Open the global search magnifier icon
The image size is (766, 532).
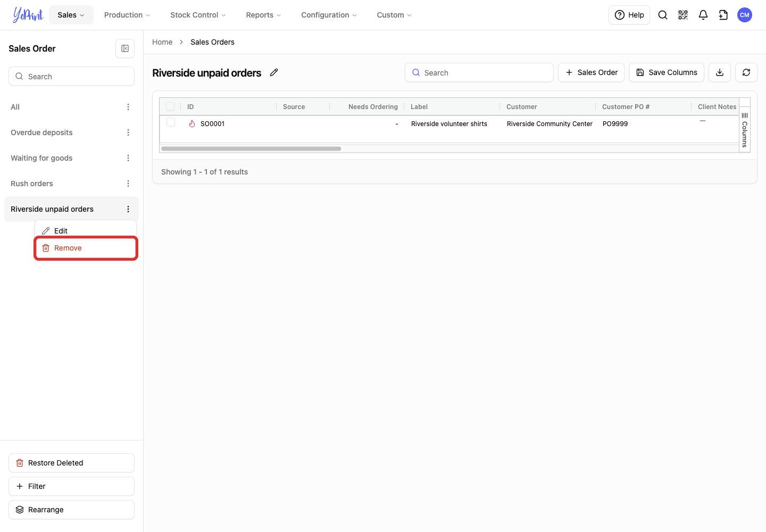663,15
